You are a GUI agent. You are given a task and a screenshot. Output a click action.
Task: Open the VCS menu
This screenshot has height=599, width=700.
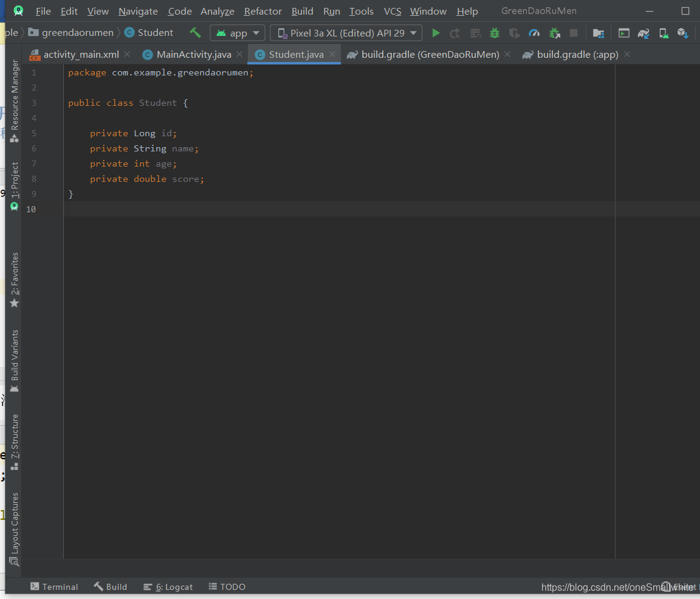393,11
